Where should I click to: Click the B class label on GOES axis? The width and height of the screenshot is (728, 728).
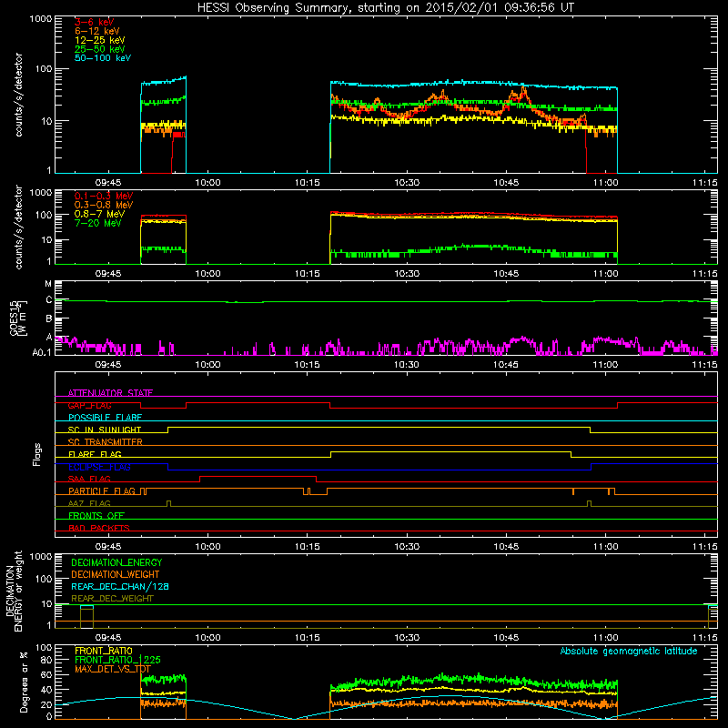[x=49, y=319]
